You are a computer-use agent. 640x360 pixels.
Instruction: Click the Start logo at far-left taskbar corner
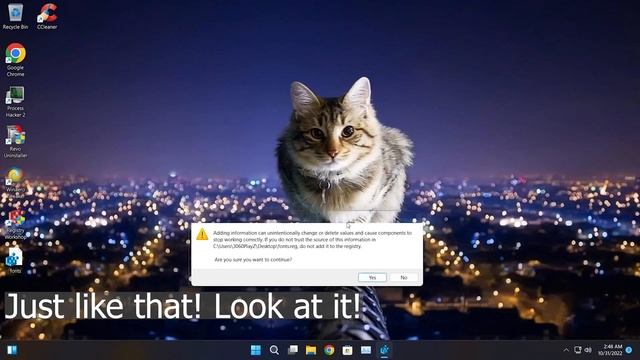coord(12,350)
